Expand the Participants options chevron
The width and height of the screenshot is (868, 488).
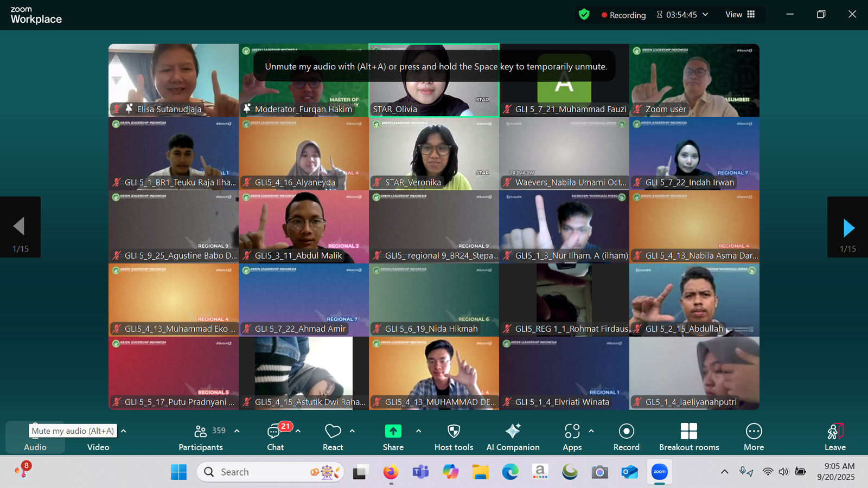[237, 431]
